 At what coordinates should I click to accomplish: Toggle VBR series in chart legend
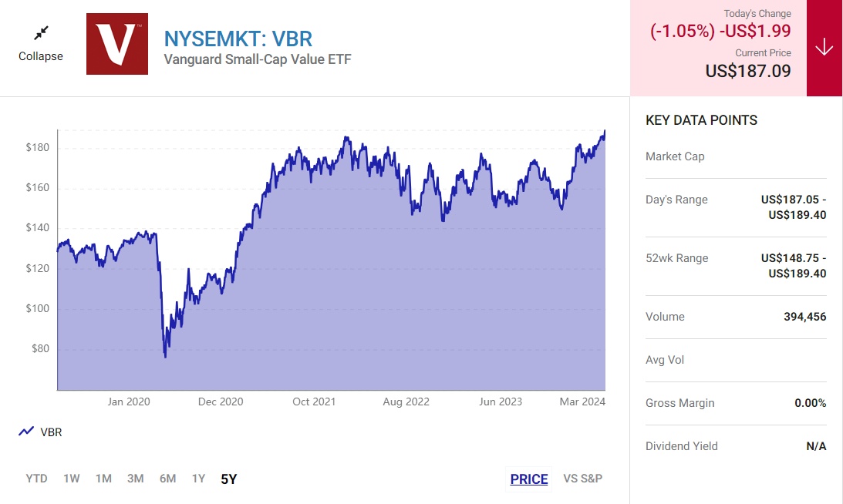tap(51, 432)
